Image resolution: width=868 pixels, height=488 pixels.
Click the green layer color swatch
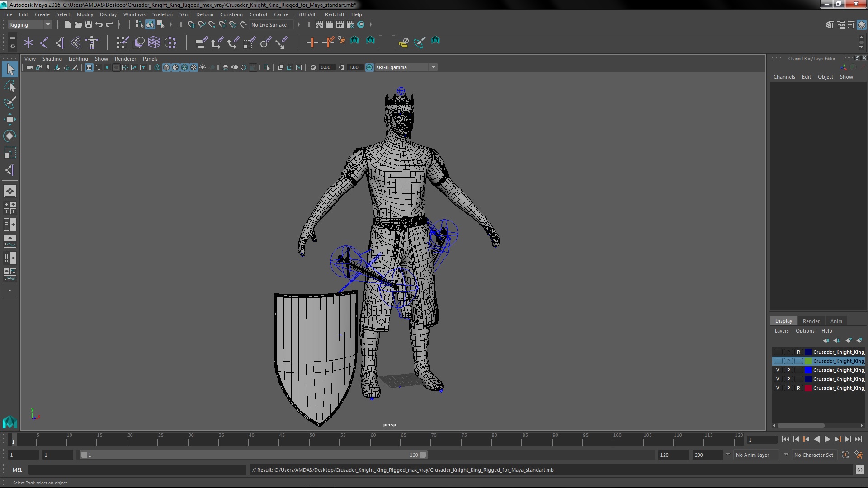pos(808,361)
